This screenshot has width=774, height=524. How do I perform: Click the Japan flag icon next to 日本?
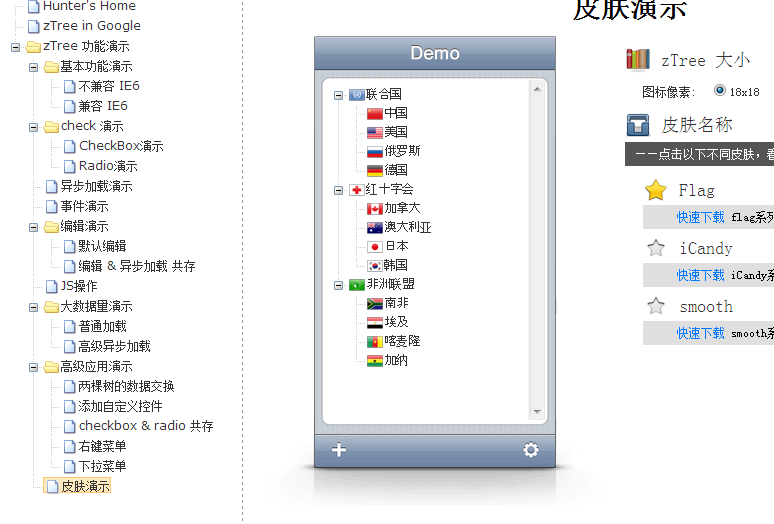[x=375, y=247]
